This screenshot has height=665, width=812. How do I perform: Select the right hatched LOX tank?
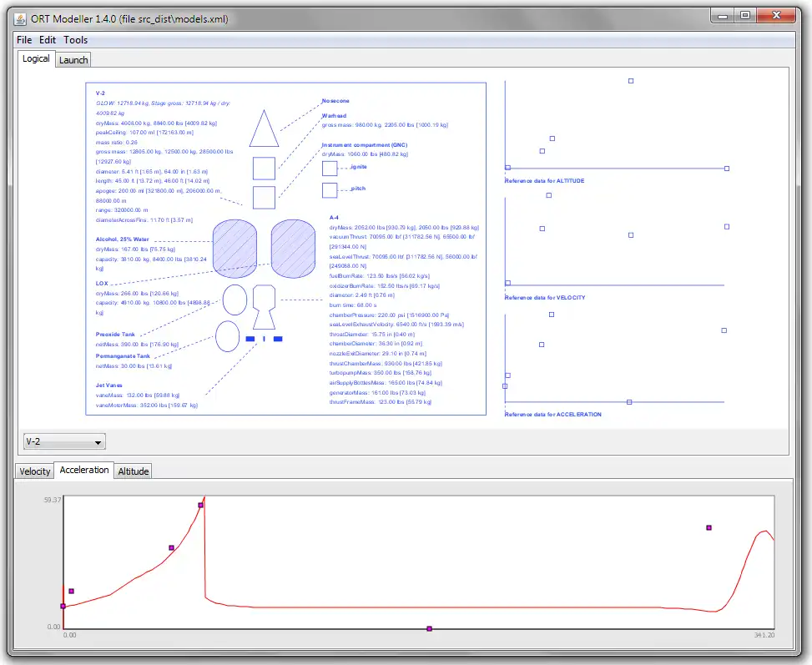pos(293,249)
